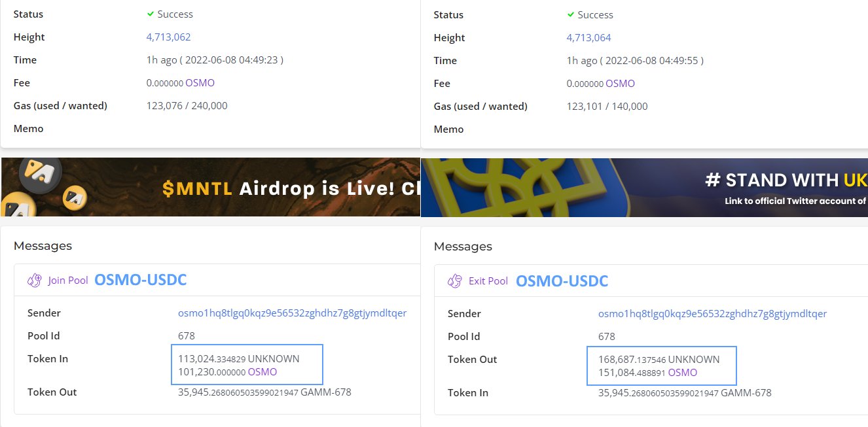Screen dimensions: 868x427
Task: Click OSMO token link under Token Out
Action: [x=683, y=373]
